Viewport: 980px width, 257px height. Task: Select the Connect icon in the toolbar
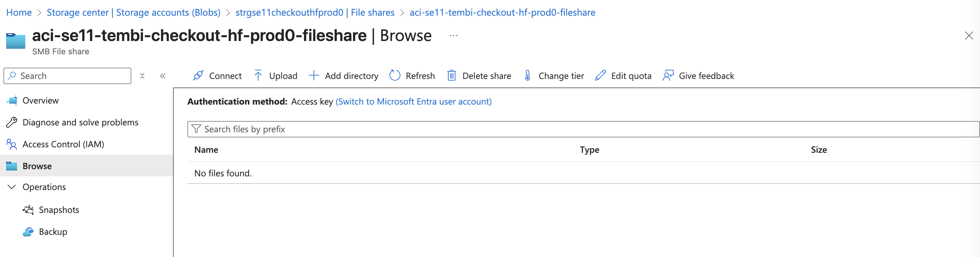(198, 76)
